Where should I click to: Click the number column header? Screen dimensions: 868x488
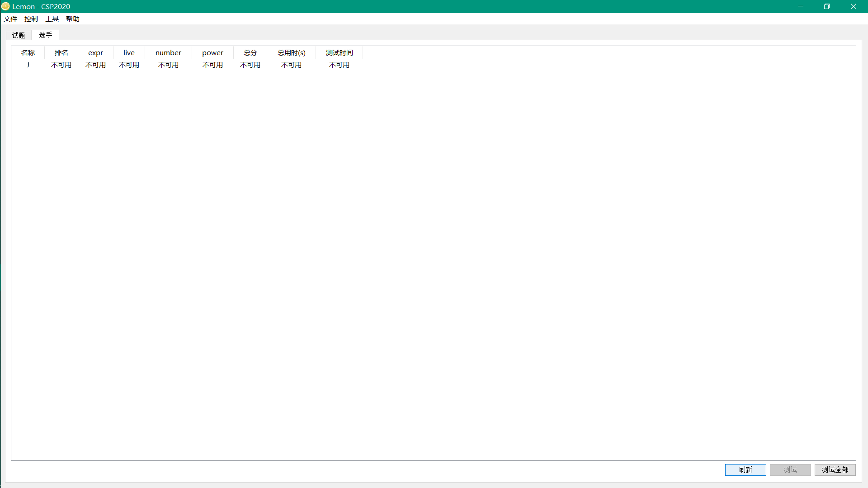click(168, 53)
